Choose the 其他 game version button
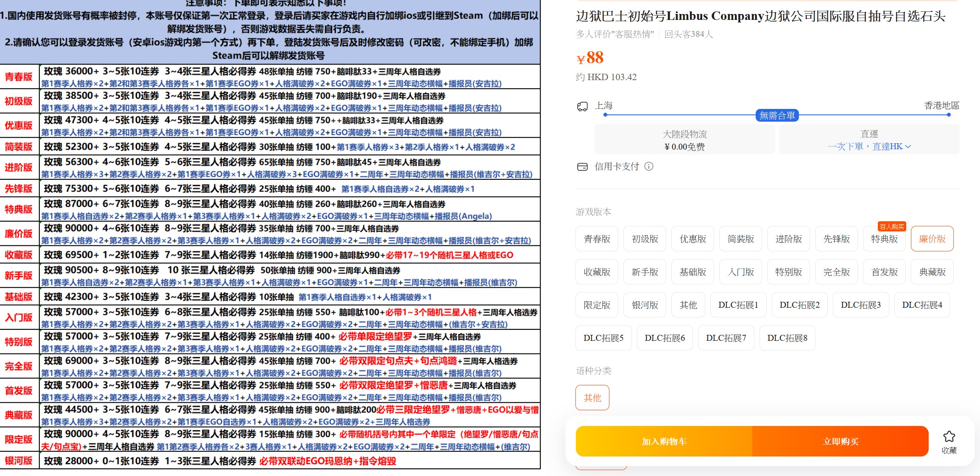Viewport: 980px width, 476px height. click(688, 305)
